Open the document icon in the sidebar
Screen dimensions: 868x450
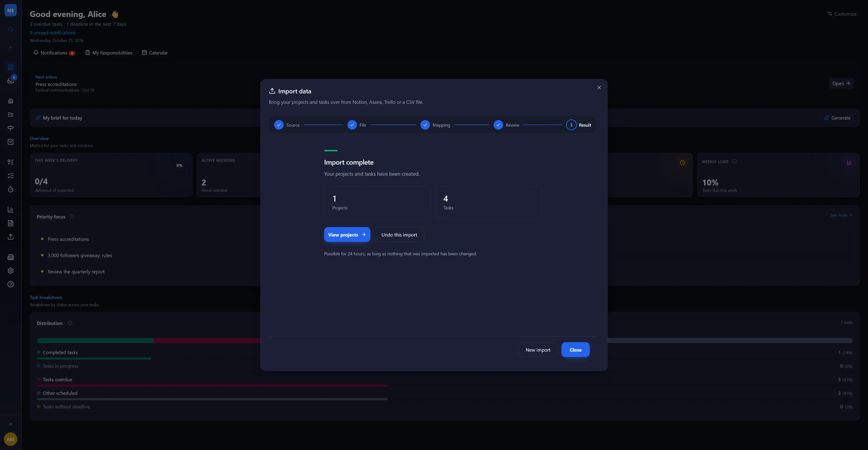click(10, 223)
